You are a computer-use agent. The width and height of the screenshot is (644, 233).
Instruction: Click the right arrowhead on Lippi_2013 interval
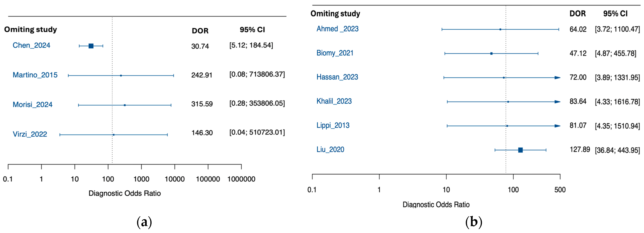pos(557,126)
